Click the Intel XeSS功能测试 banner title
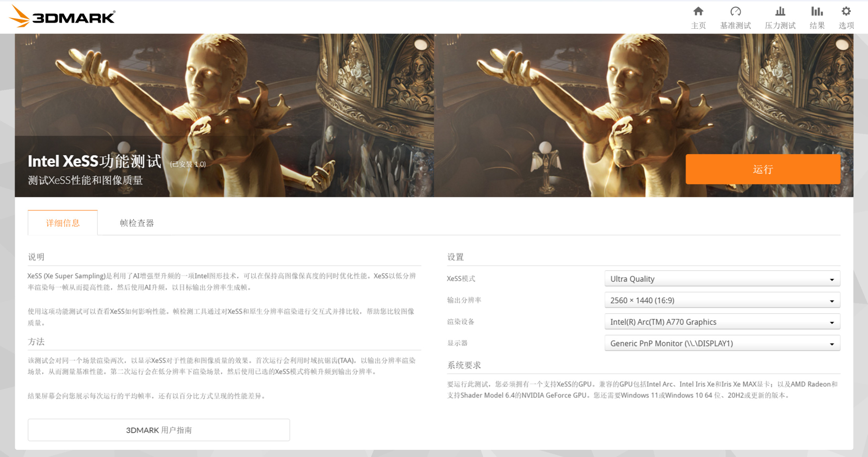Image resolution: width=868 pixels, height=457 pixels. click(94, 161)
